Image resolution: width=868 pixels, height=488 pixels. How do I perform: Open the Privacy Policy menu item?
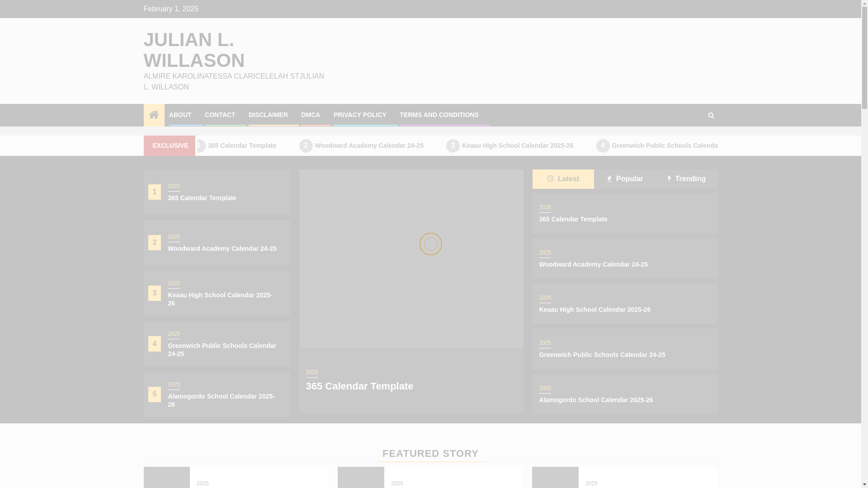pyautogui.click(x=360, y=115)
